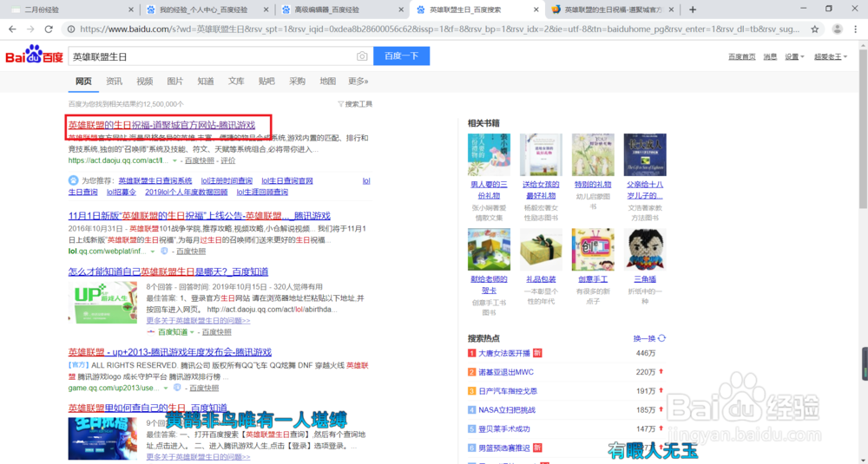This screenshot has height=464, width=868.
Task: Close the 二月份经验 tab
Action: (x=131, y=10)
